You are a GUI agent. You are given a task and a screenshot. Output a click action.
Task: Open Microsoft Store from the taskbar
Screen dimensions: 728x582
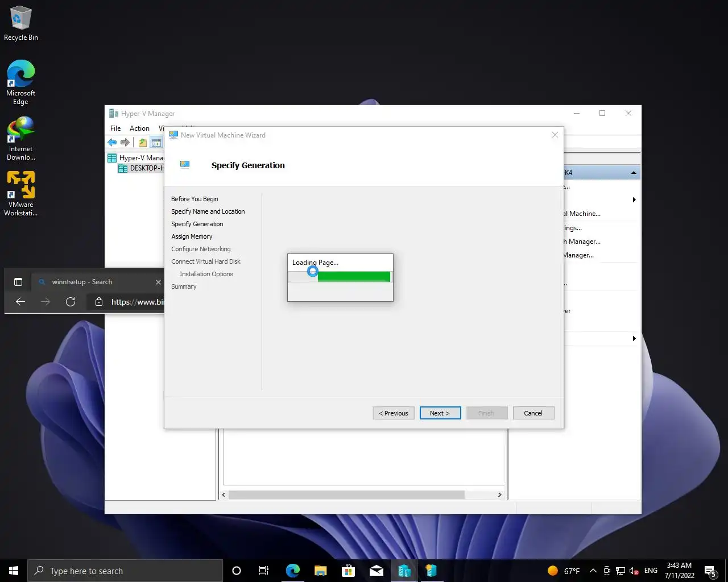348,571
